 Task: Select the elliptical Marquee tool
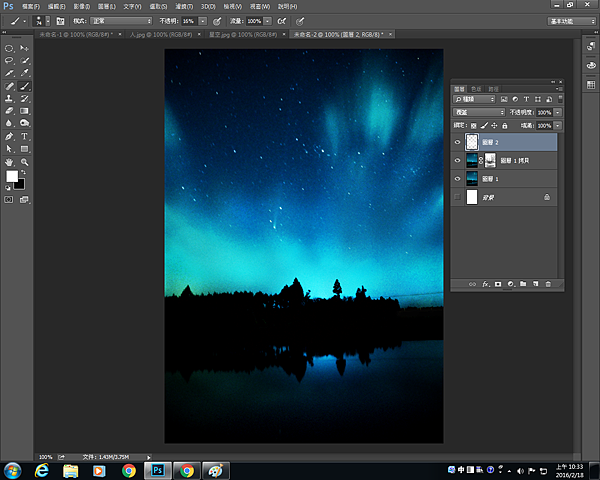tap(9, 48)
